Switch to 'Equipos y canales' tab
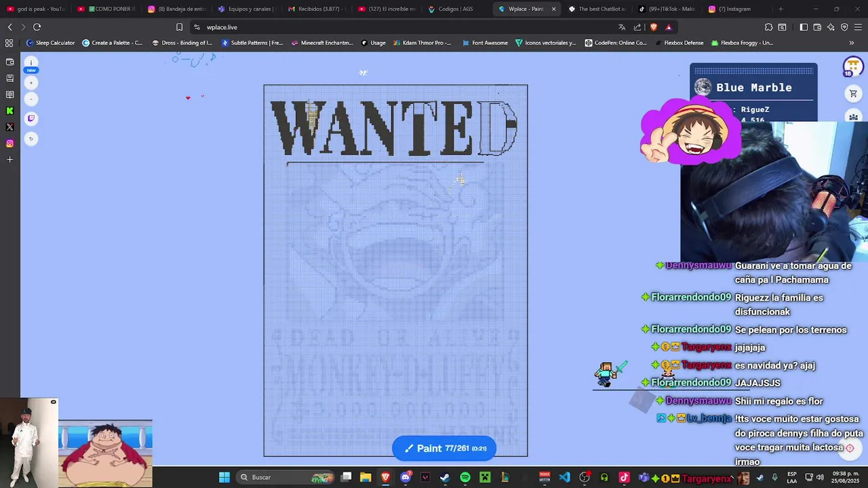Image resolution: width=868 pixels, height=488 pixels. coord(245,9)
